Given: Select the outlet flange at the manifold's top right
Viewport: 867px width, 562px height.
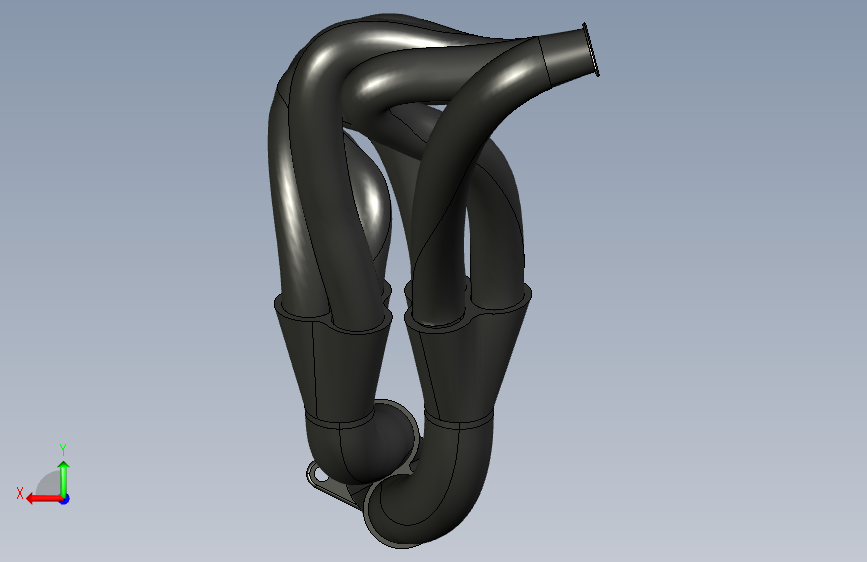Looking at the screenshot, I should point(591,49).
